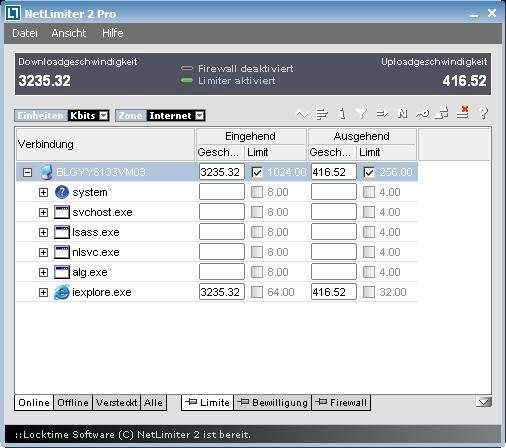Switch to the Versteckt tab
The height and width of the screenshot is (448, 506).
click(x=116, y=403)
